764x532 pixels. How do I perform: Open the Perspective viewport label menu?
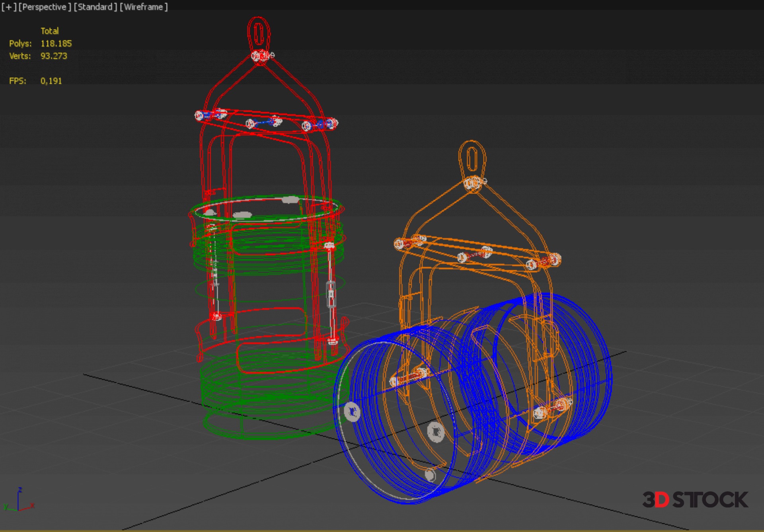(x=45, y=7)
